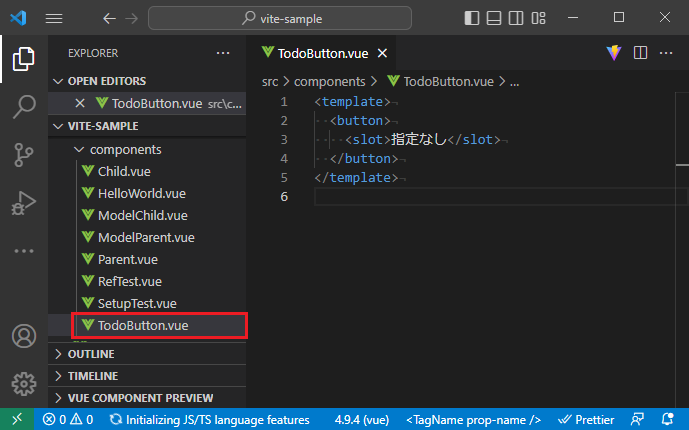The height and width of the screenshot is (430, 689).
Task: Open SetupTest.vue in the file tree
Action: (147, 303)
